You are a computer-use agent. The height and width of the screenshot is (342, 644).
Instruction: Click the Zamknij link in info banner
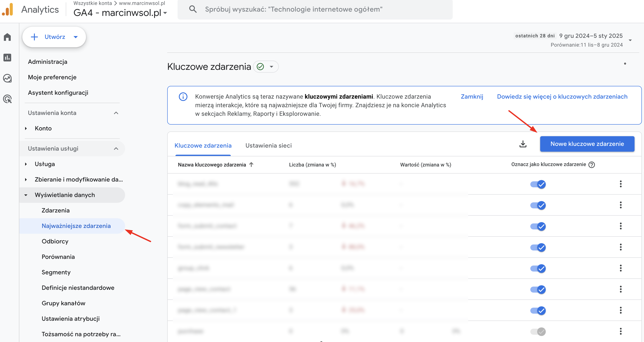pos(472,97)
